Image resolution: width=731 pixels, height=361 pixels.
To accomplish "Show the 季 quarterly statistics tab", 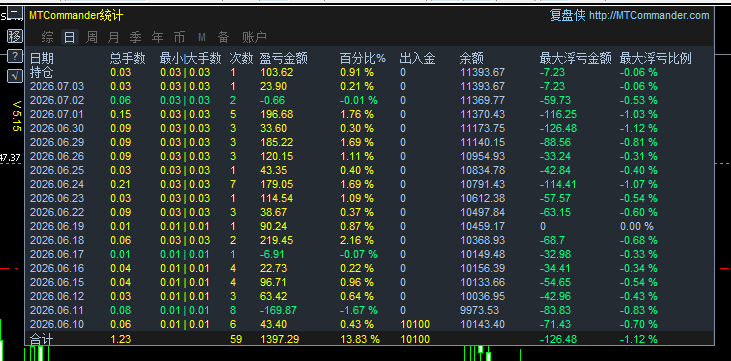I will coord(136,37).
